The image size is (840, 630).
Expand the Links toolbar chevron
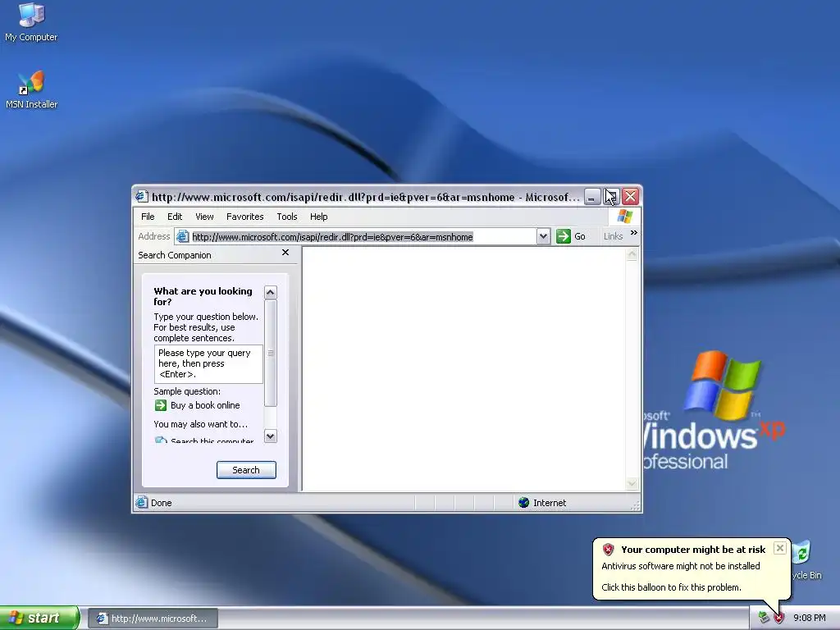[x=634, y=232]
